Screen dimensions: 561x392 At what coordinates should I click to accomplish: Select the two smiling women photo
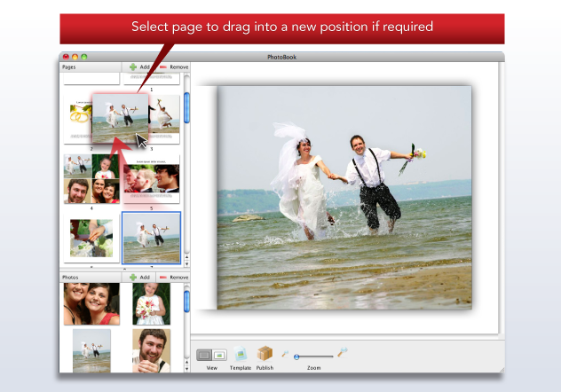pyautogui.click(x=91, y=304)
